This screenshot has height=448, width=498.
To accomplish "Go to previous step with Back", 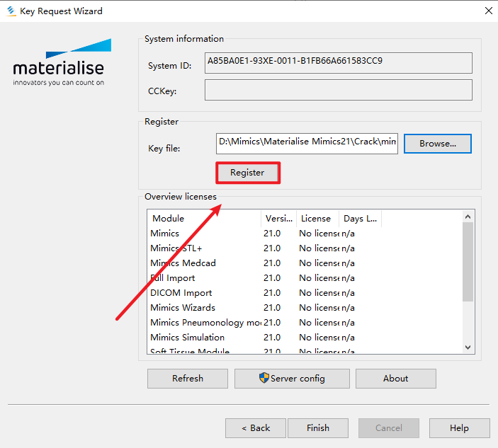I will (x=256, y=428).
